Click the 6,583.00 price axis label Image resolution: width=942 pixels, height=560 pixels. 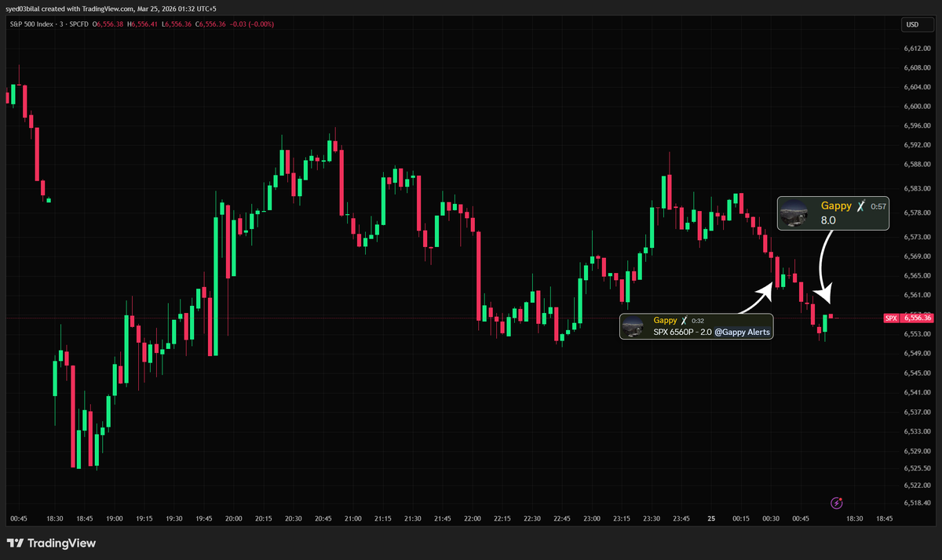[x=917, y=189]
